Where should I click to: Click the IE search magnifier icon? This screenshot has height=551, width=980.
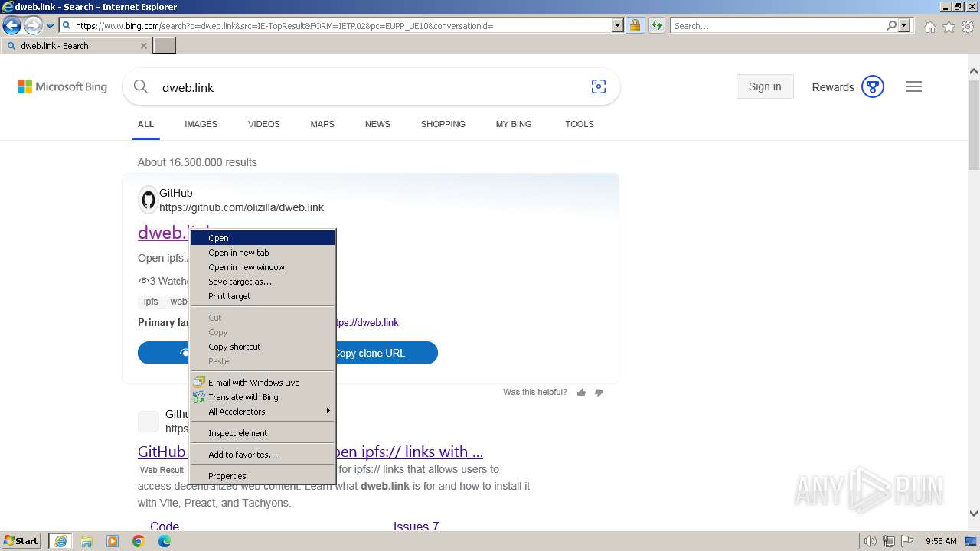pos(891,25)
